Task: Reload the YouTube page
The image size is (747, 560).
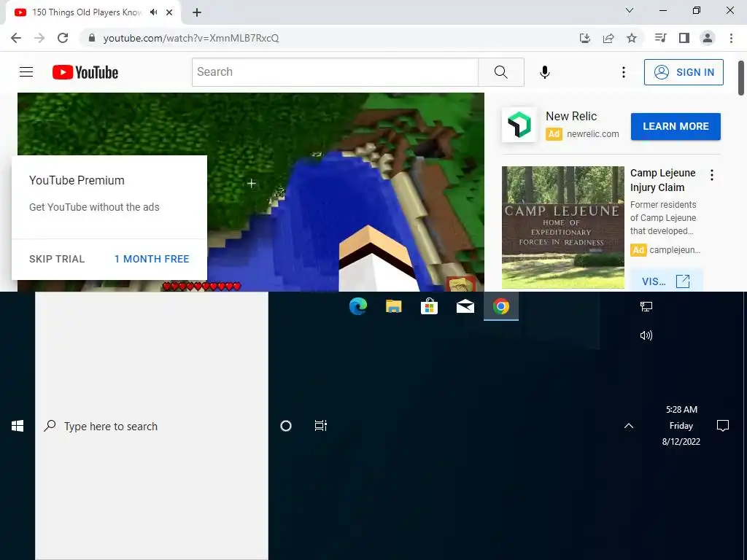Action: pyautogui.click(x=63, y=38)
